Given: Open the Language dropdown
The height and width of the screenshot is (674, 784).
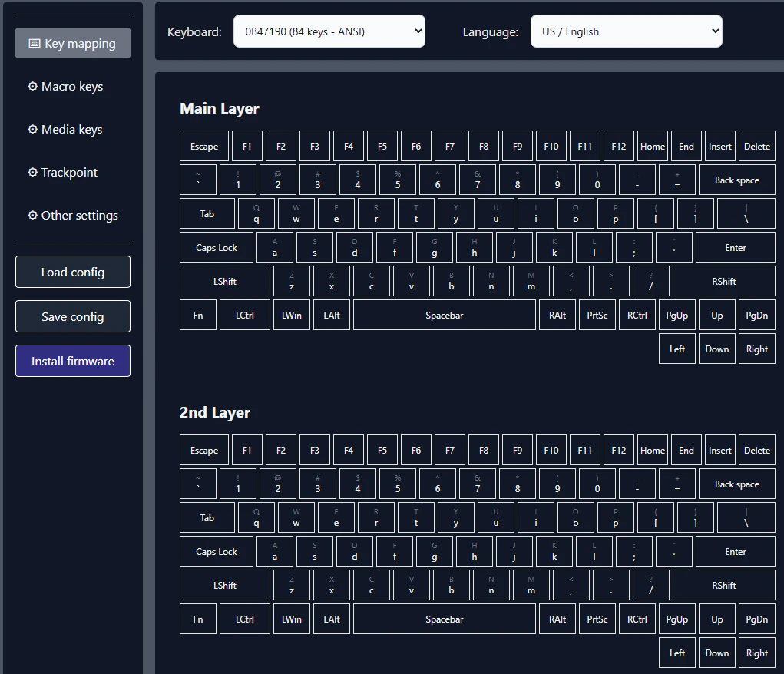Looking at the screenshot, I should pos(627,31).
